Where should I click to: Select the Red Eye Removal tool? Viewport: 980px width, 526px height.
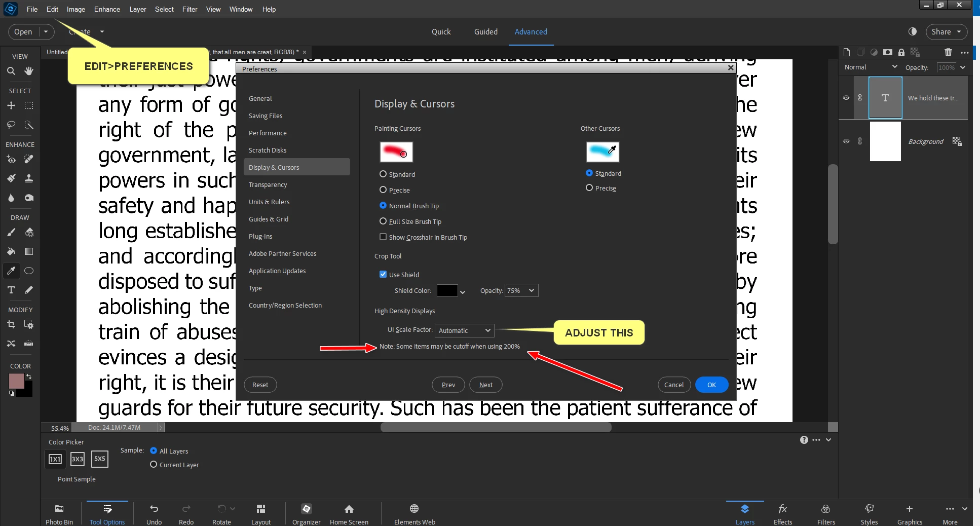tap(11, 159)
